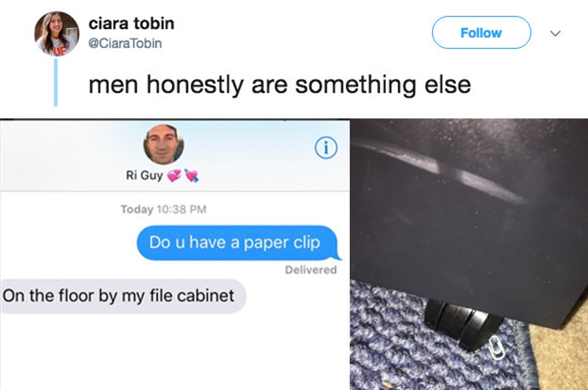Tap the gray 'On the floor by my file cabinet' bubble
Screen dimensions: 588x390
coord(122,296)
